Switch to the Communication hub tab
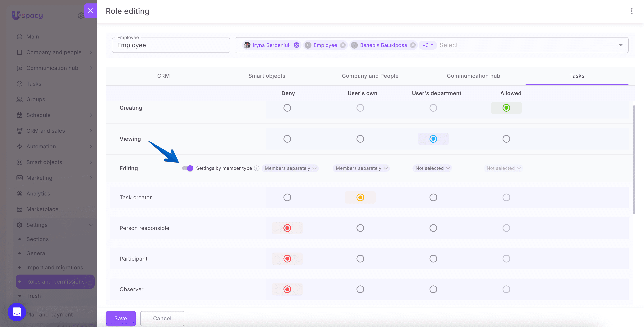The image size is (644, 327). pos(473,76)
